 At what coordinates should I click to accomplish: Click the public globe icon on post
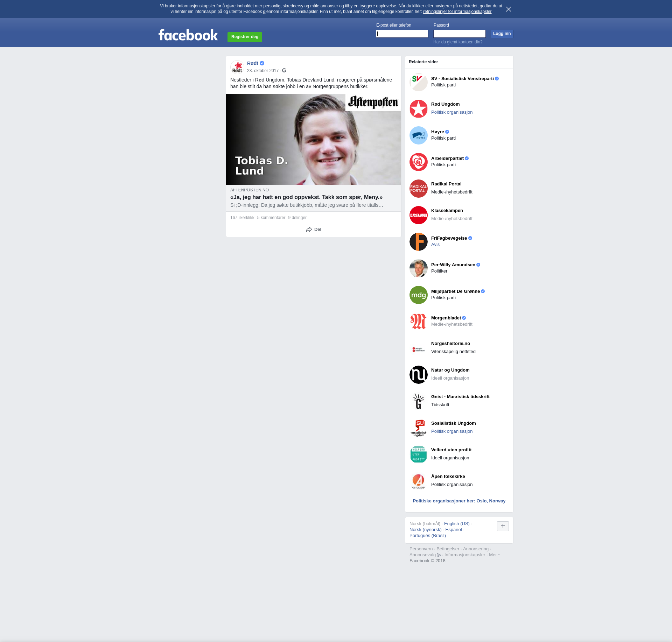[x=284, y=71]
